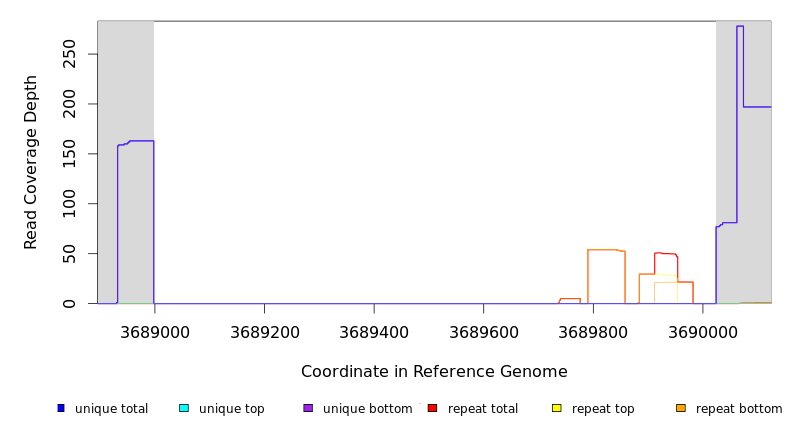The image size is (792, 432).
Task: Click the red repeat total legend swatch
Action: tap(433, 408)
